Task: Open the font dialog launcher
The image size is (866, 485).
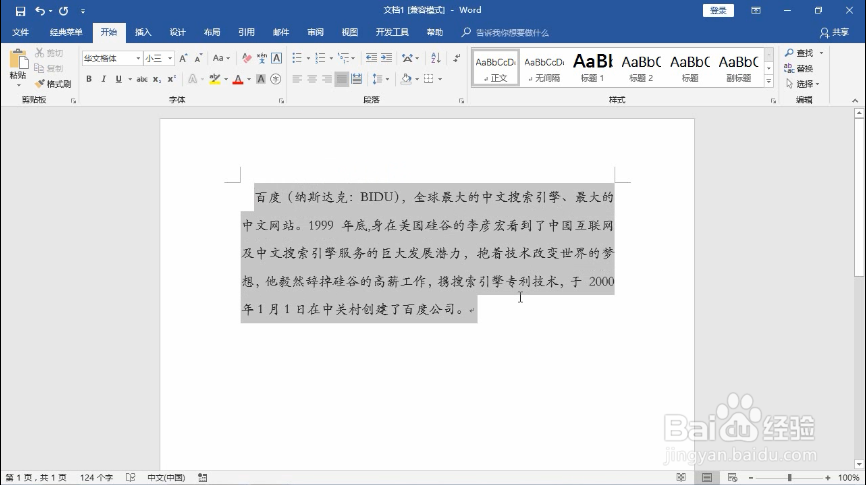Action: [x=281, y=101]
